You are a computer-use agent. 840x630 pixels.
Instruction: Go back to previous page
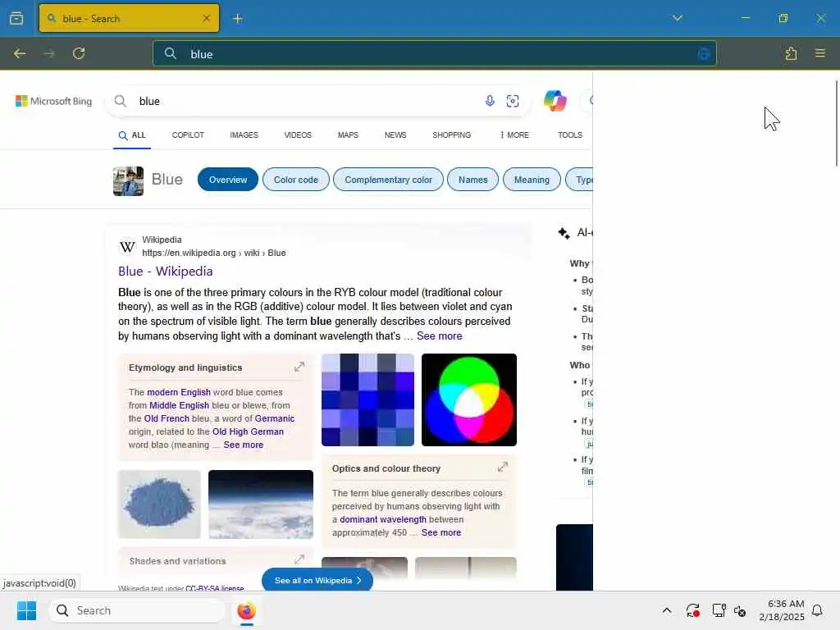click(x=20, y=53)
